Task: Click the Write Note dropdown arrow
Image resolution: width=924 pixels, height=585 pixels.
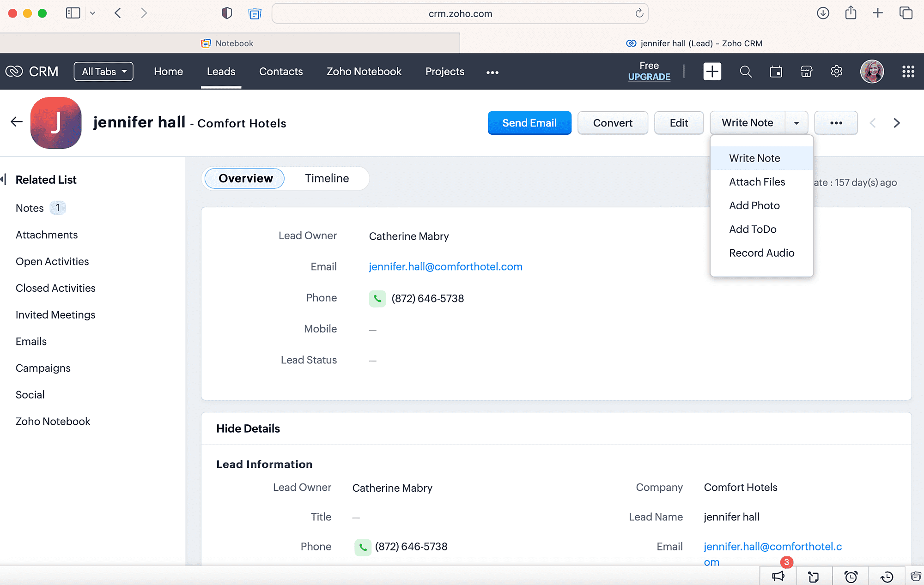Action: click(796, 123)
